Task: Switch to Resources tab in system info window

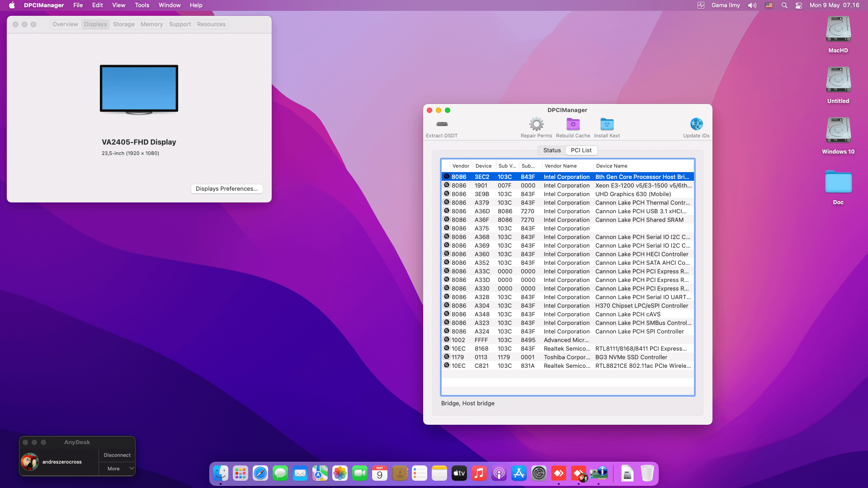Action: pos(211,24)
